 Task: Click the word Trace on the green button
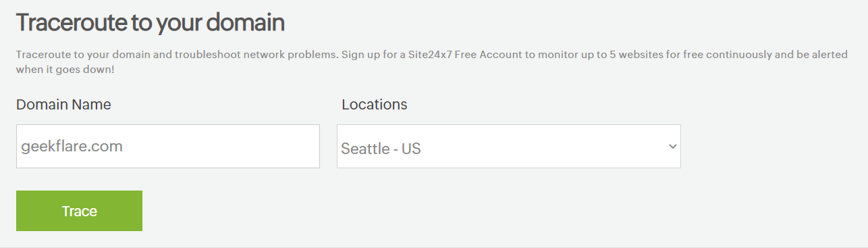(80, 211)
